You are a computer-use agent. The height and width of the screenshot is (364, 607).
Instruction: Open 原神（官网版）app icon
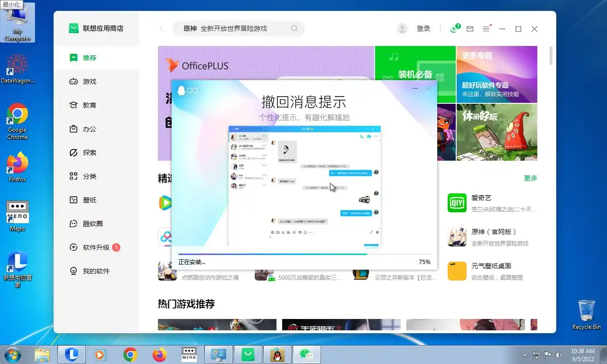coord(457,237)
